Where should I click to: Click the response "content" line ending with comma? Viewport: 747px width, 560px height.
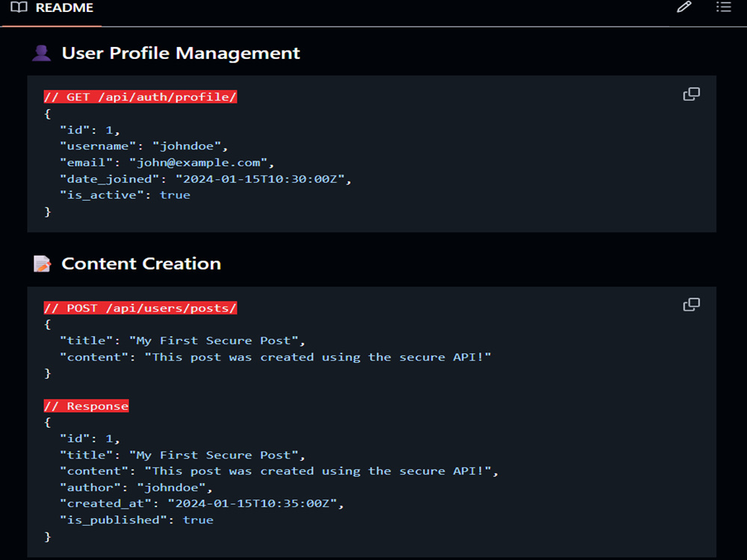pos(279,471)
